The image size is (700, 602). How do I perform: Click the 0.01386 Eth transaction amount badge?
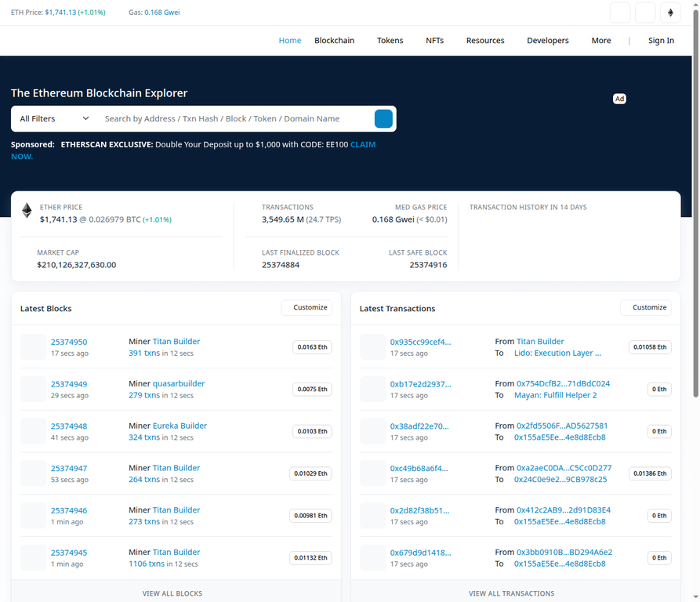click(650, 473)
